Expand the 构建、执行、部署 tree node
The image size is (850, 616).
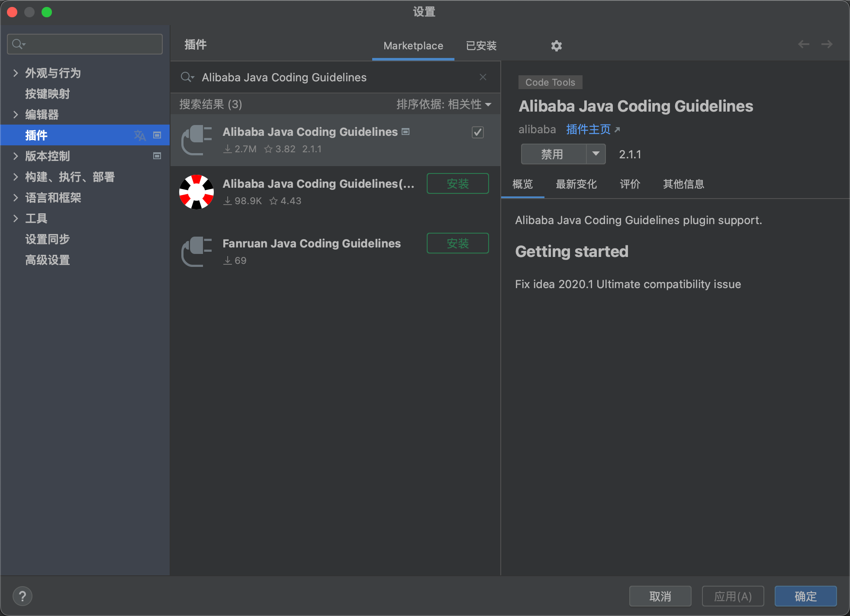click(x=16, y=177)
